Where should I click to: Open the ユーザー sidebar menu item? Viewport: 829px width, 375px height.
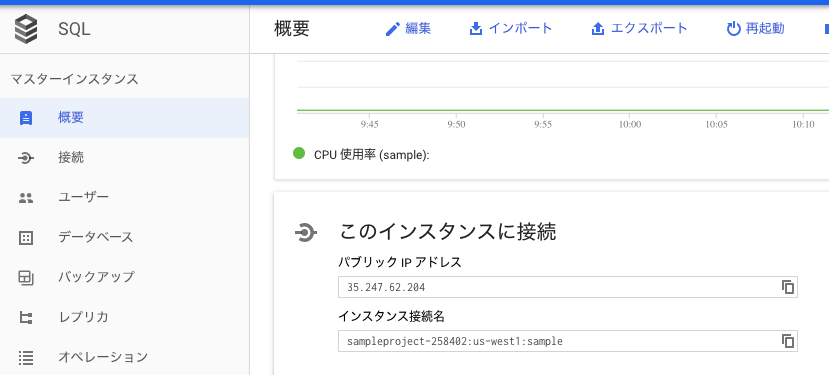(x=125, y=198)
